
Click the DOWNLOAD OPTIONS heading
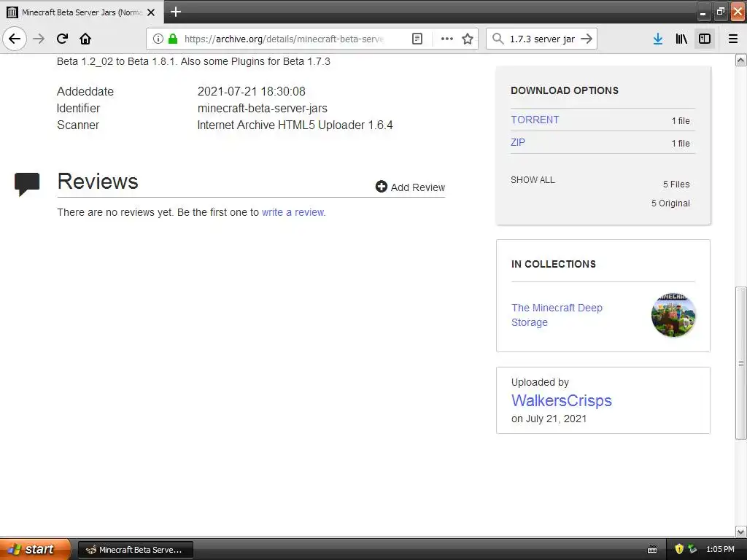point(565,90)
